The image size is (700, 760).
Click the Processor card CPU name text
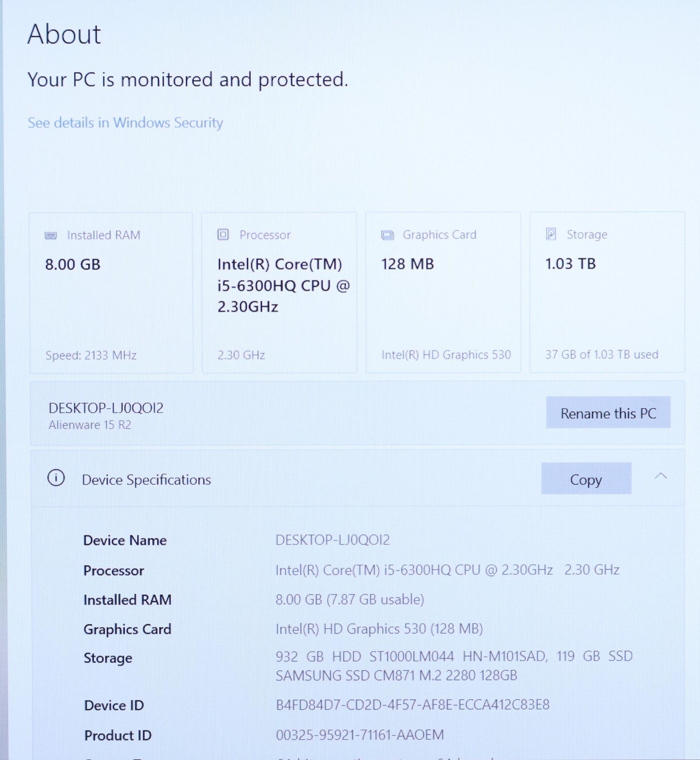pos(284,285)
